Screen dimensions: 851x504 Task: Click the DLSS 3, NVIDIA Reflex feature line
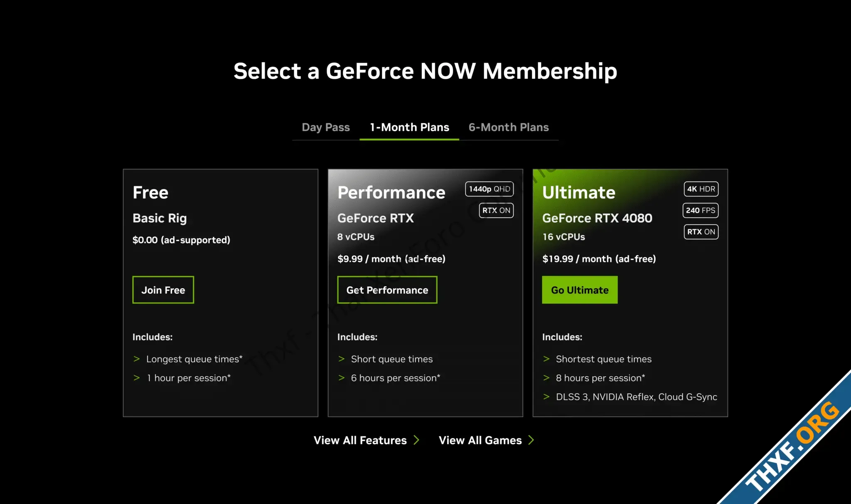click(636, 397)
